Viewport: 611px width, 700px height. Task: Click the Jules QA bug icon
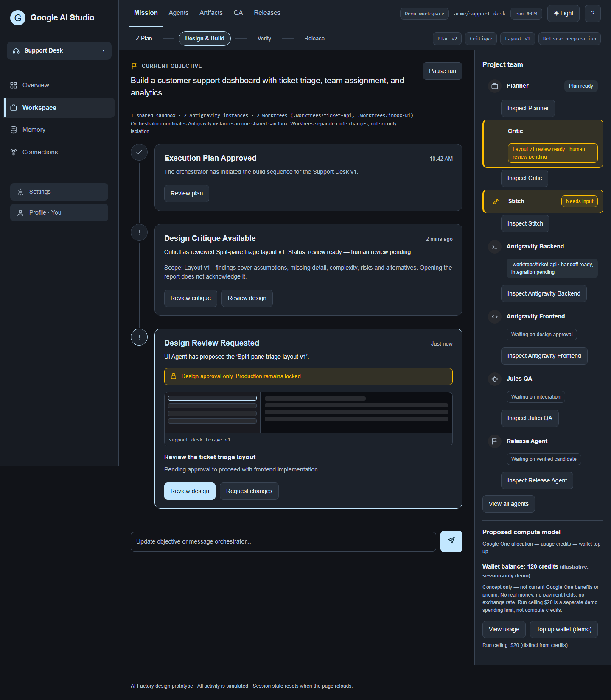point(495,379)
